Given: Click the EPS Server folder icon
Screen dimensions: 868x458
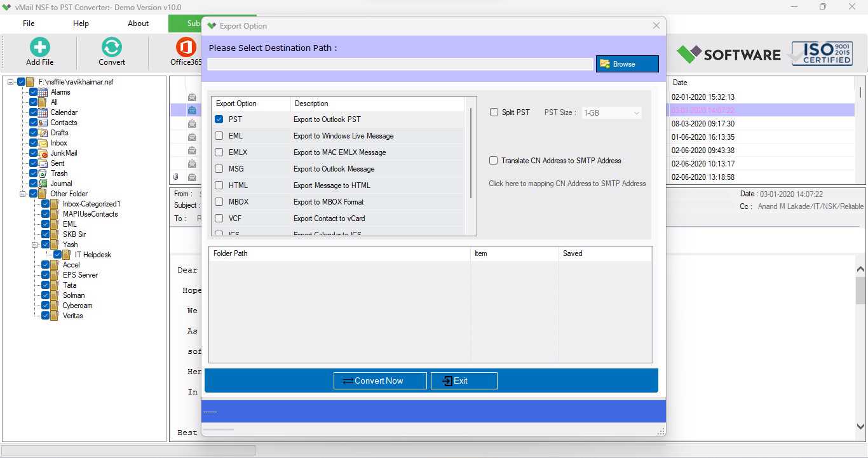Looking at the screenshot, I should tap(55, 275).
